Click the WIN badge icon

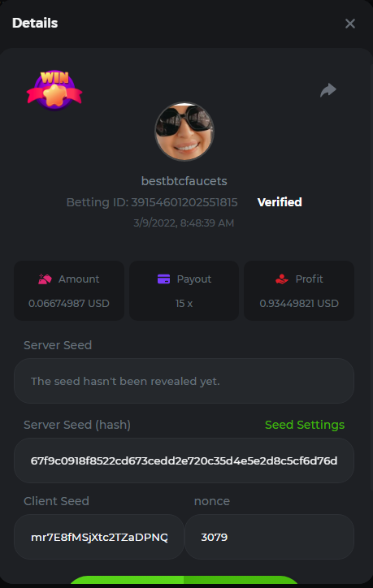point(54,90)
